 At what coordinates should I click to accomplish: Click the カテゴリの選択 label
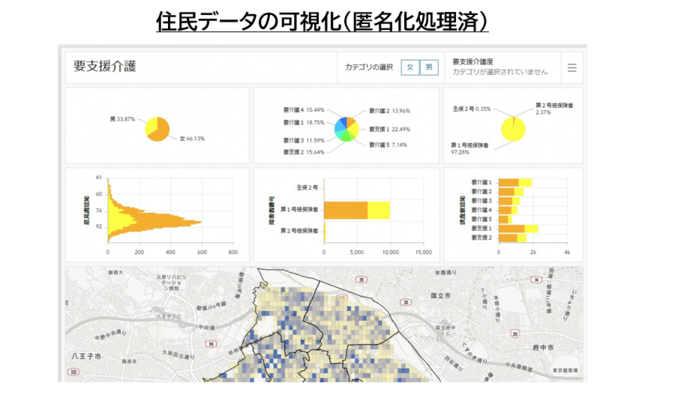(x=368, y=67)
